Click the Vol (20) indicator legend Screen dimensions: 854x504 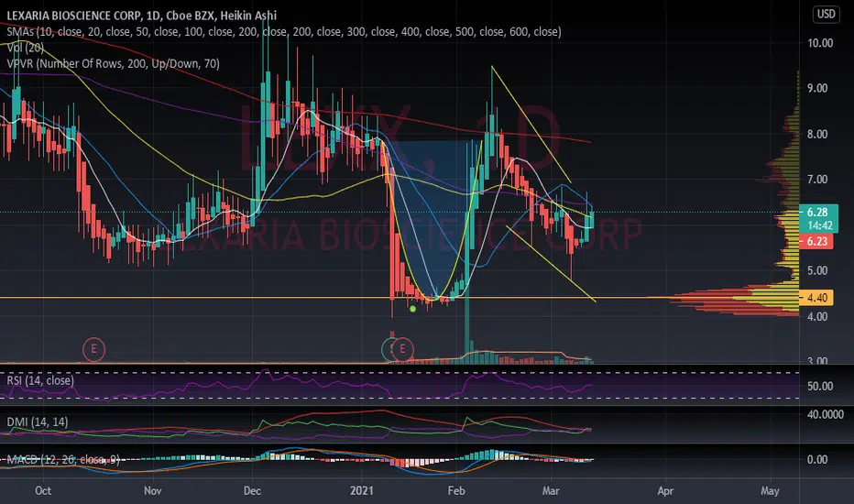25,48
